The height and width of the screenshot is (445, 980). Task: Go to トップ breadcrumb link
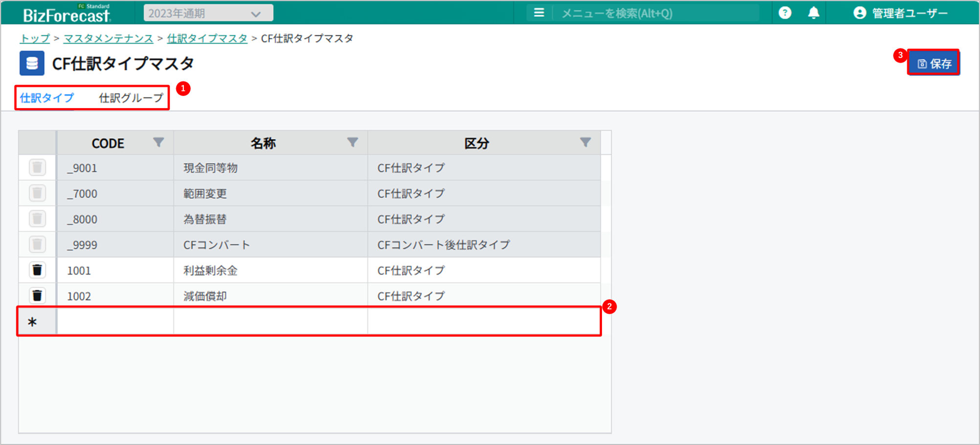click(x=35, y=38)
